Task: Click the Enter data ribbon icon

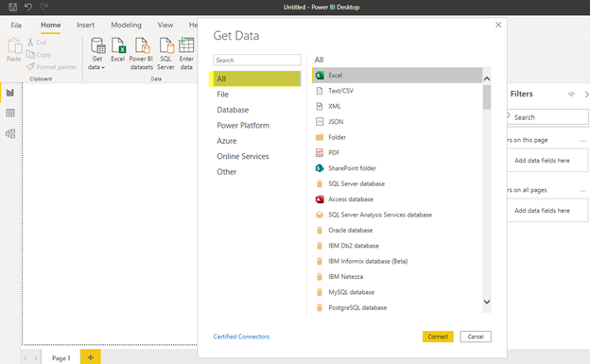Action: point(186,54)
